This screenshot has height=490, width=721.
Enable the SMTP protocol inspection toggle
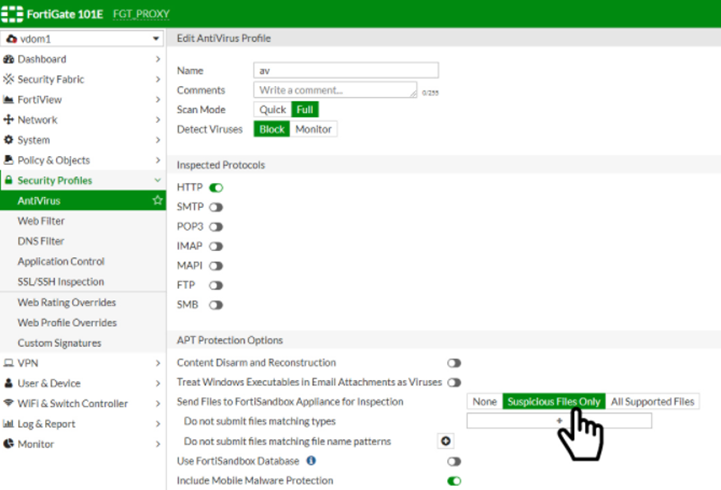pos(215,207)
